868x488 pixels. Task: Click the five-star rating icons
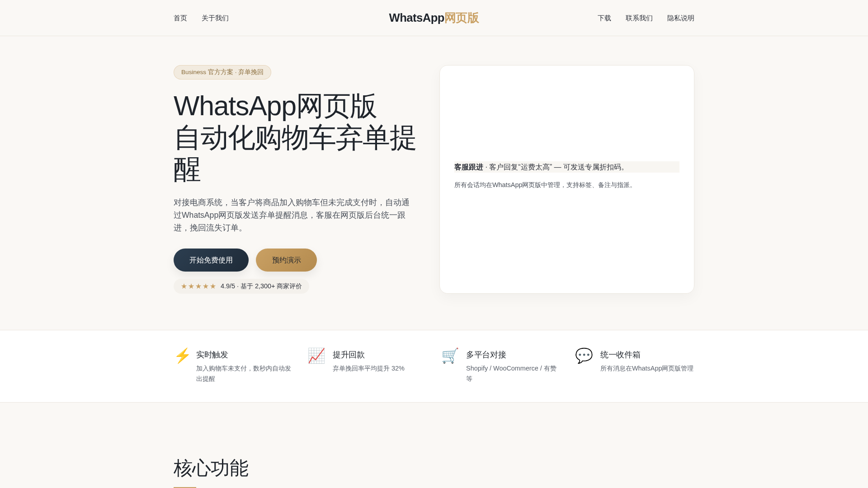[x=198, y=286]
